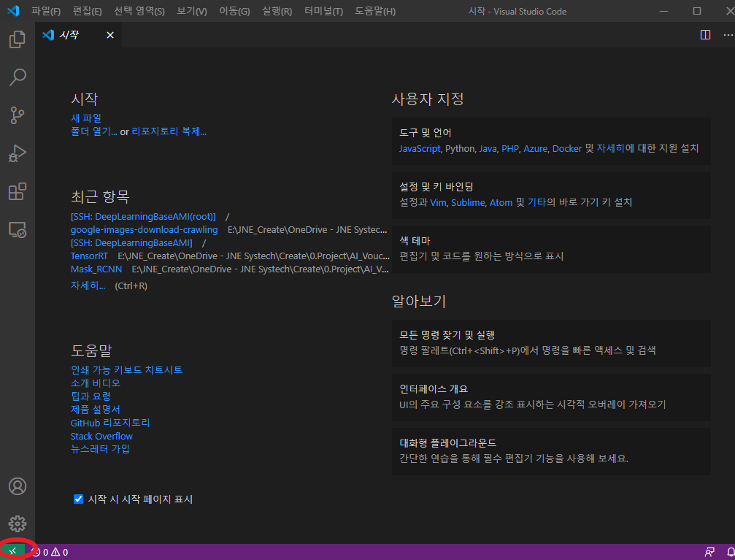Open 제품 설명서 link

pyautogui.click(x=96, y=410)
